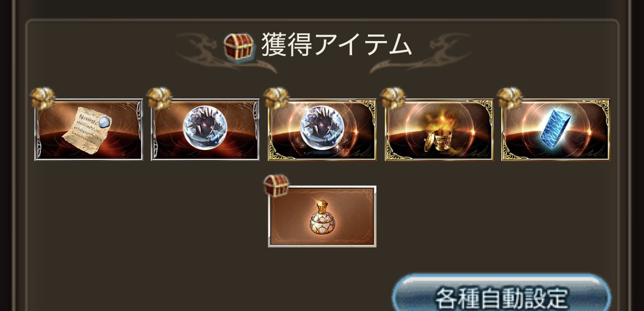Click gold chest badge on blue crystal card

(x=510, y=99)
